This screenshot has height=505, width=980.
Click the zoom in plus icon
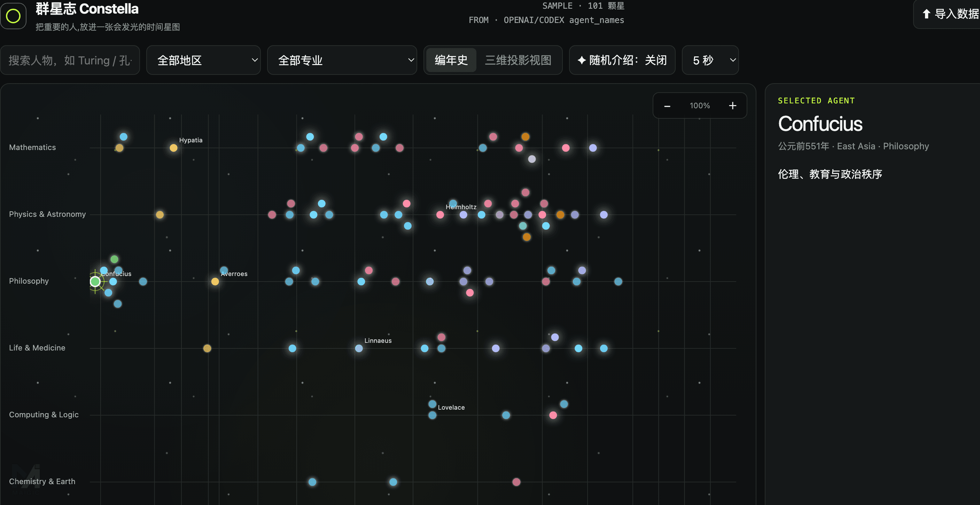(732, 106)
